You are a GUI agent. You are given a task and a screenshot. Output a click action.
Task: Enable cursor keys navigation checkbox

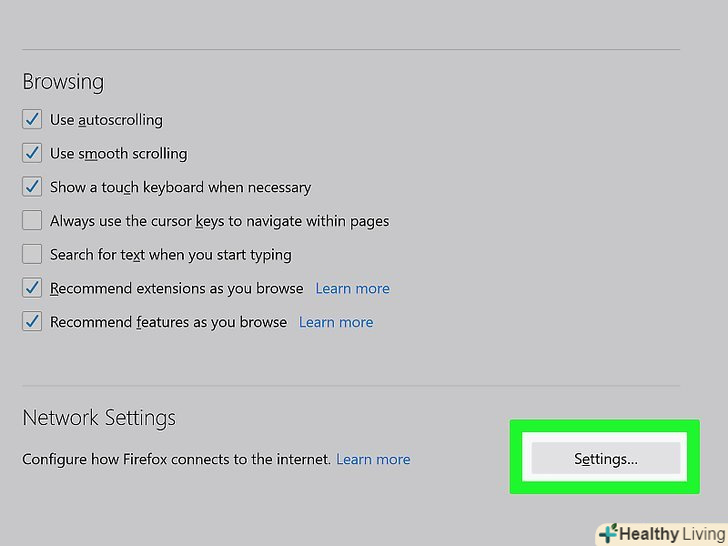point(32,221)
